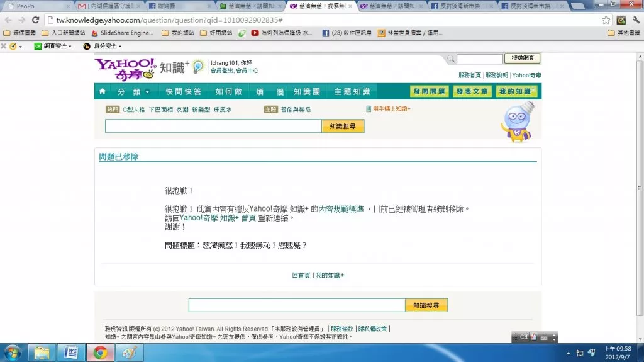Viewport: 644px width, 362px height.
Task: Bookmark this page with the star icon
Action: [606, 20]
